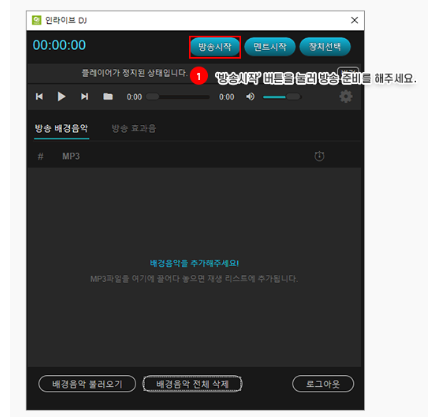Viewport: 428px width, 417px height.
Task: Click 배경음악 전체 삭제 button
Action: [192, 384]
